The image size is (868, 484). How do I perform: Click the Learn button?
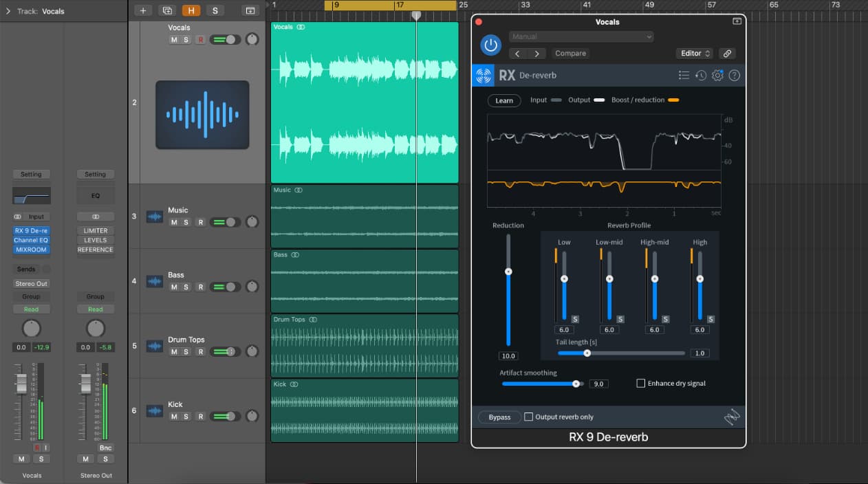click(504, 100)
